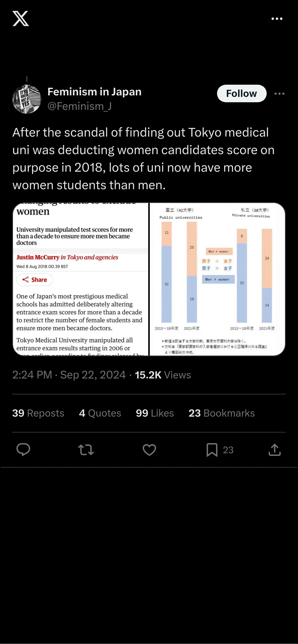Screen dimensions: 298x644
Task: Tap the reply speech bubble icon
Action: (23, 450)
